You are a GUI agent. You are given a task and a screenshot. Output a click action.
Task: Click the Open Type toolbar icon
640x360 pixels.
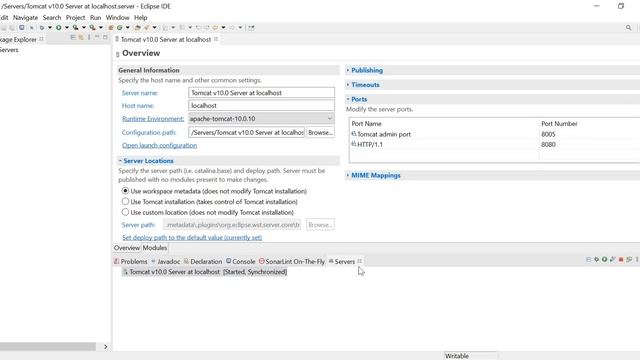tap(138, 28)
